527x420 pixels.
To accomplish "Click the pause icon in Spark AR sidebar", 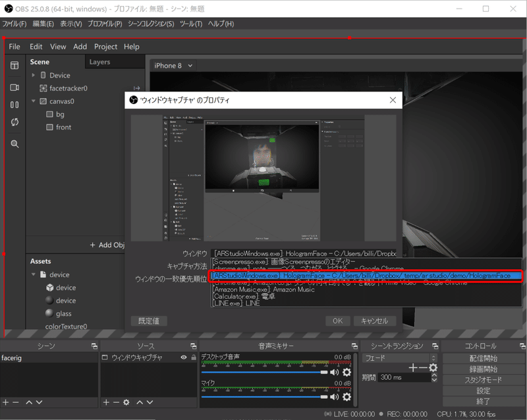I will 14,105.
